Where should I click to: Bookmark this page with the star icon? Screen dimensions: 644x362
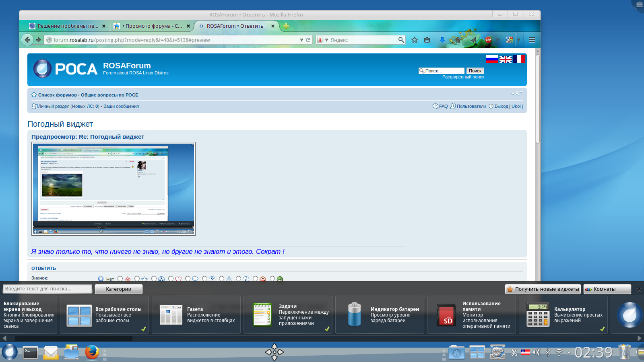[415, 40]
